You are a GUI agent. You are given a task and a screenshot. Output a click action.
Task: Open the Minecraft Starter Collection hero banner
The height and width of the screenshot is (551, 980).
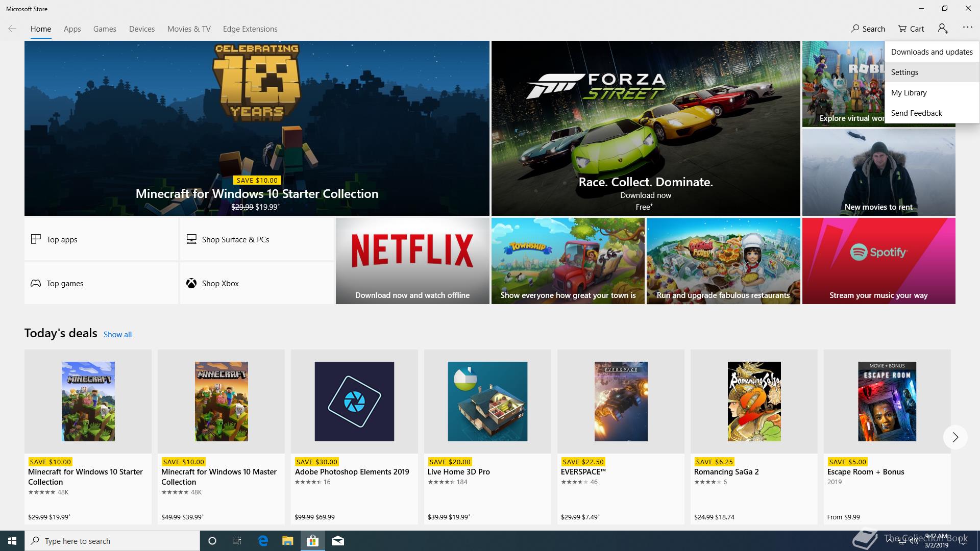[x=257, y=129]
